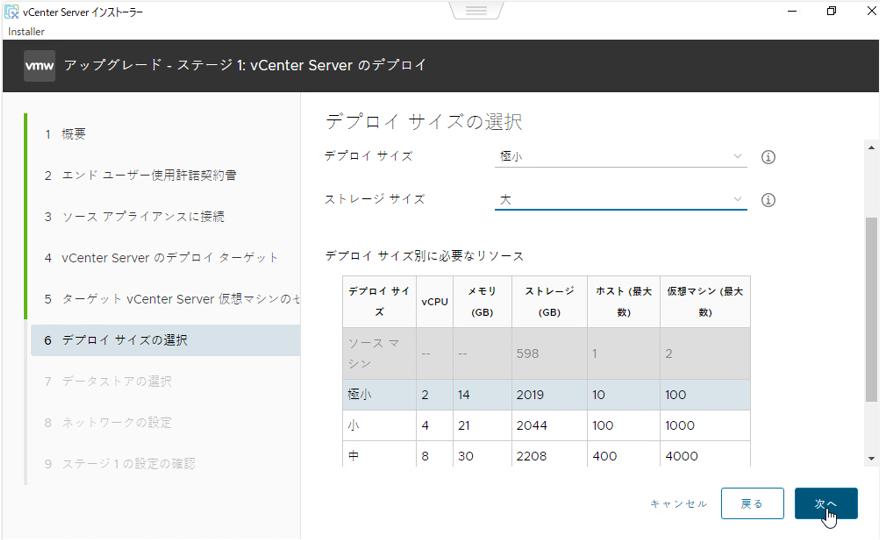Click the vCenter Server installer title bar icon
Screen dimensions: 880x540
tap(11, 11)
